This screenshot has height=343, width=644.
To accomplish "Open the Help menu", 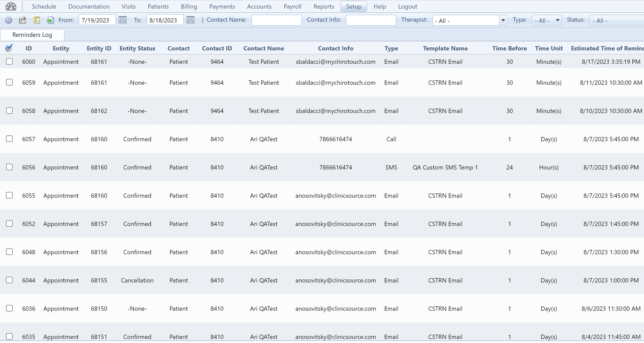I will tap(380, 7).
